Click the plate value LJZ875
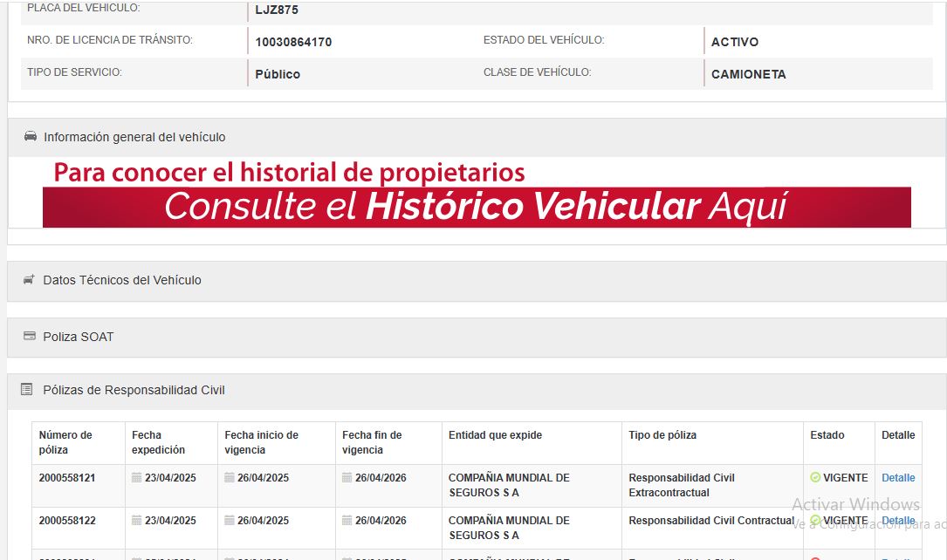Image resolution: width=947 pixels, height=560 pixels. pyautogui.click(x=277, y=10)
